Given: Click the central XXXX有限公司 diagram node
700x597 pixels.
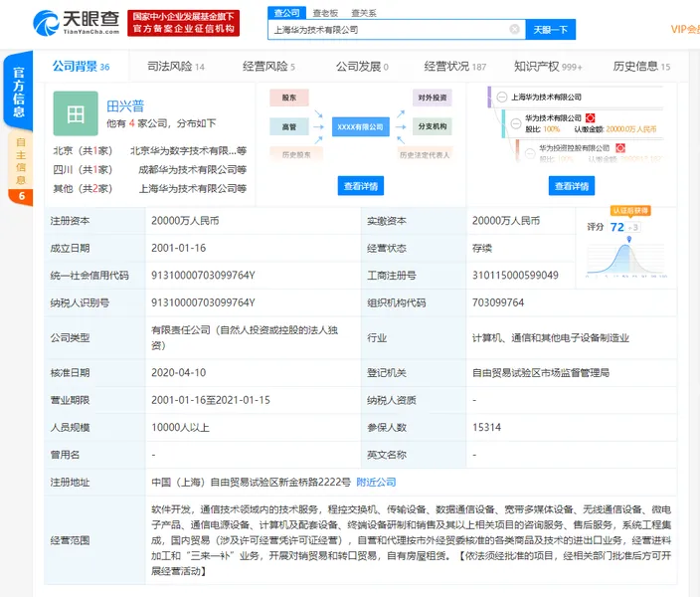Looking at the screenshot, I should point(361,127).
